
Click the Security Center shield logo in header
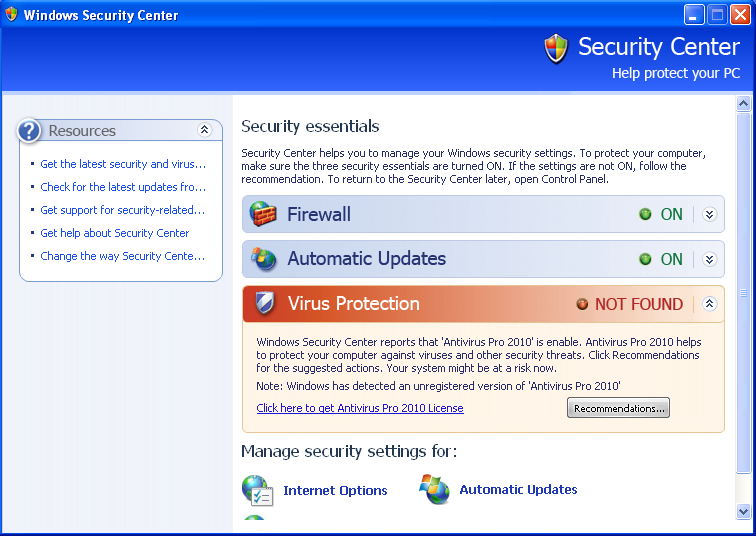click(x=556, y=49)
